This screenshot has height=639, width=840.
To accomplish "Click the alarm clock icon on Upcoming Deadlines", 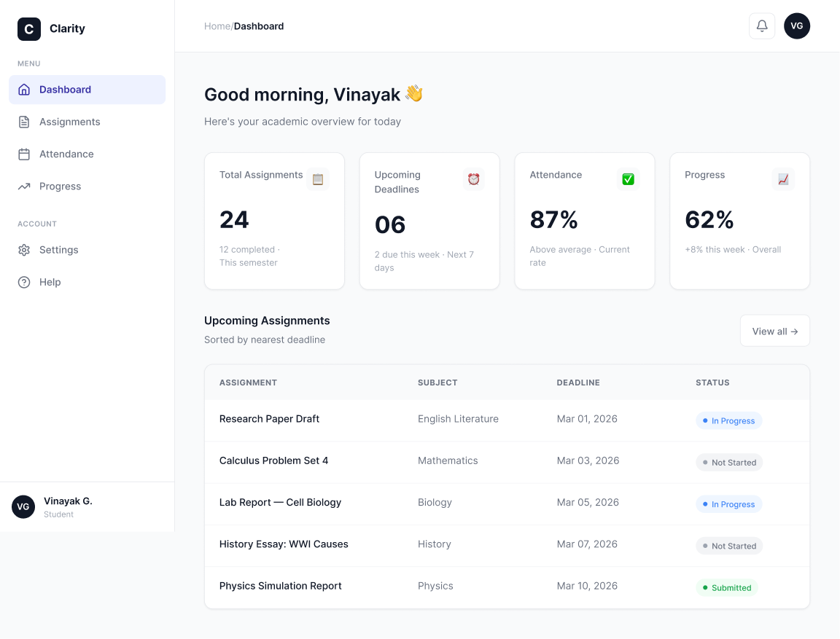I will pos(473,179).
